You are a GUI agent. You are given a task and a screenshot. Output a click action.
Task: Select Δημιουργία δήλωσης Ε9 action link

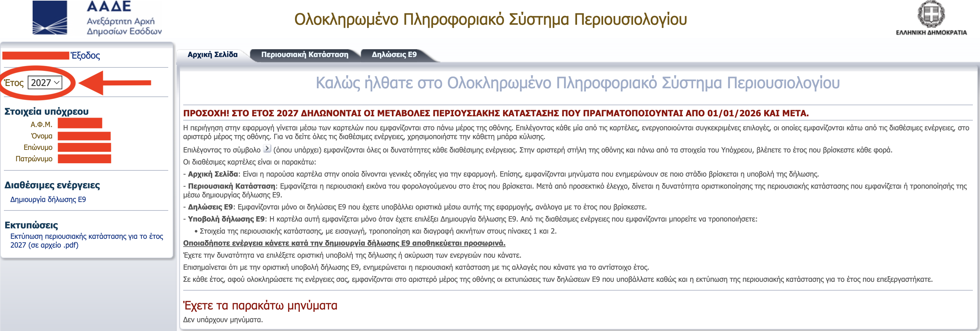pyautogui.click(x=48, y=199)
